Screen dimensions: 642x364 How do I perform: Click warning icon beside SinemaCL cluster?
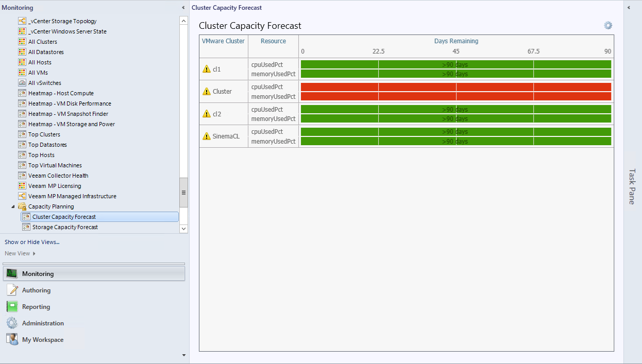[x=207, y=136]
